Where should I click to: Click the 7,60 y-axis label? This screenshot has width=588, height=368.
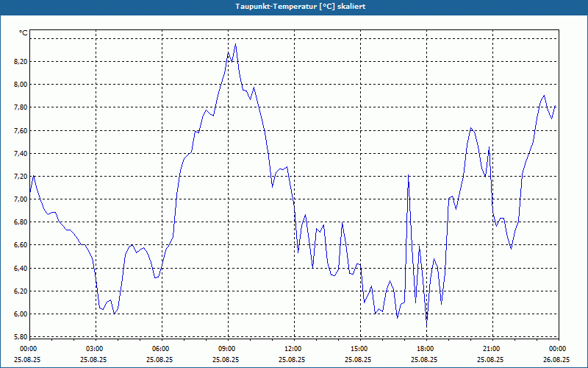(21, 131)
